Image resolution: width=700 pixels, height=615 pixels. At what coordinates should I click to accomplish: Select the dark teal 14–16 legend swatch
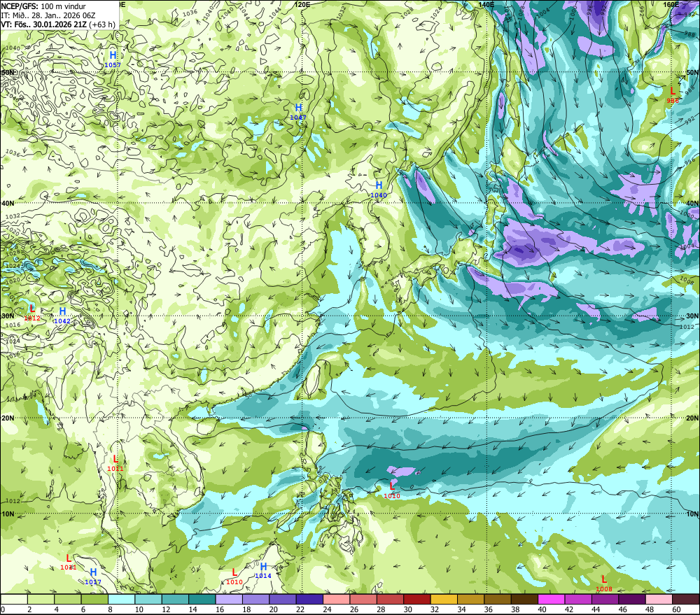coord(202,600)
